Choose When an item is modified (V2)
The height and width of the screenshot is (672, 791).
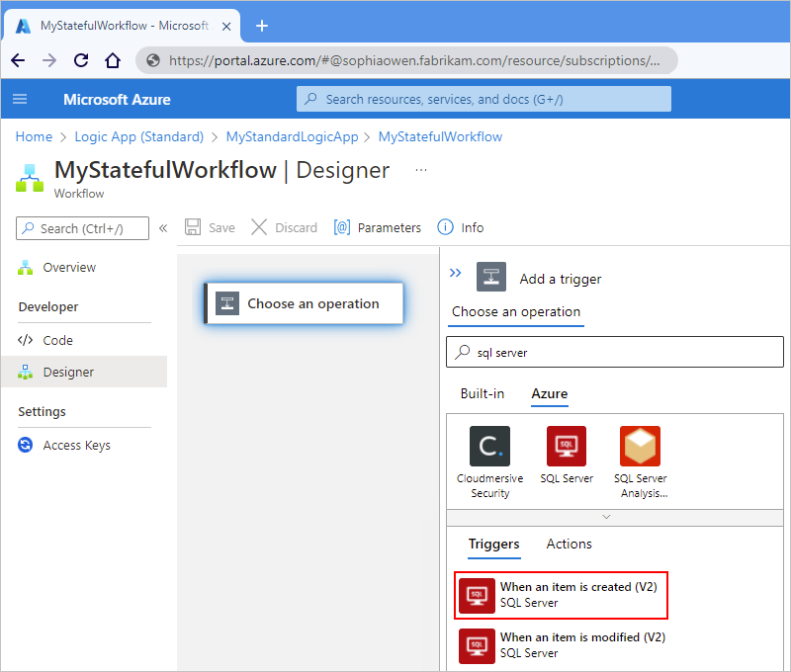point(562,645)
